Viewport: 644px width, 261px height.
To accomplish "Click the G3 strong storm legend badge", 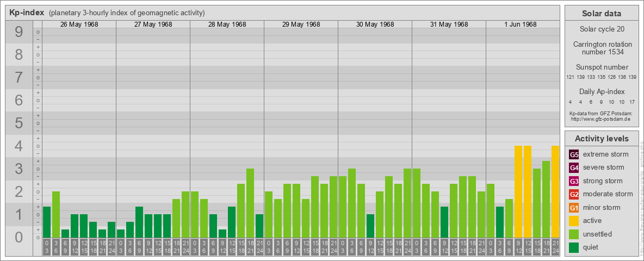I will point(574,181).
